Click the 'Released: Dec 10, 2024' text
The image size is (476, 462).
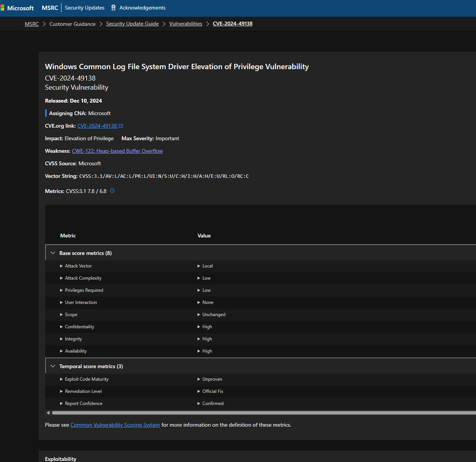coord(74,101)
